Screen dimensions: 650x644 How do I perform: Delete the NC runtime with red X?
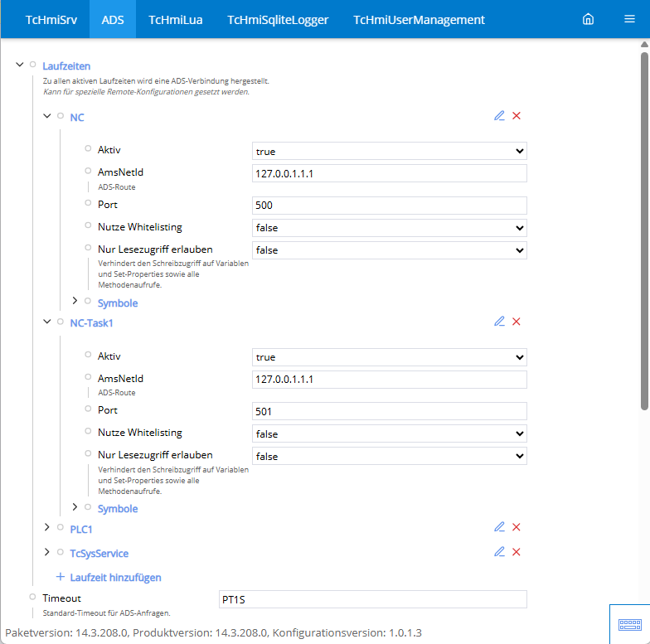pos(516,116)
